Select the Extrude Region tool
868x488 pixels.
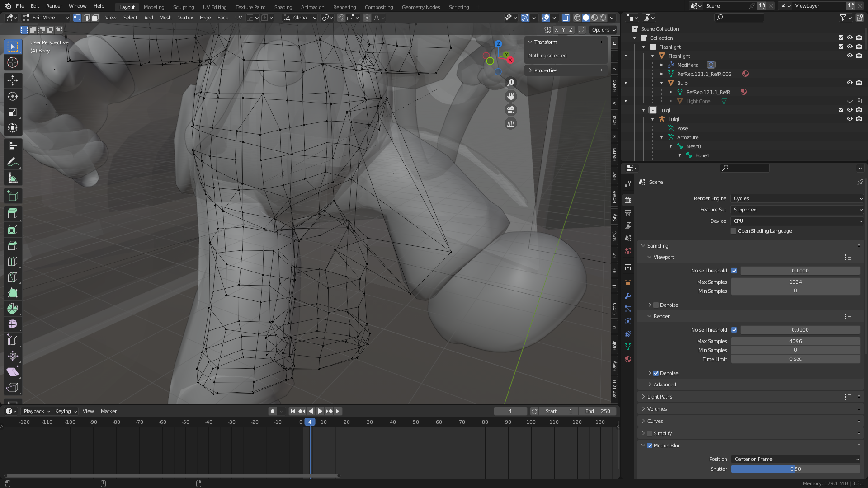coord(13,213)
